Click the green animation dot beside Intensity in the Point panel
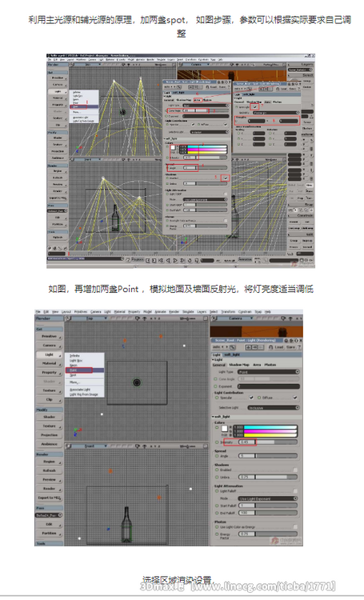Screen dimensions: 364x600 217,442
